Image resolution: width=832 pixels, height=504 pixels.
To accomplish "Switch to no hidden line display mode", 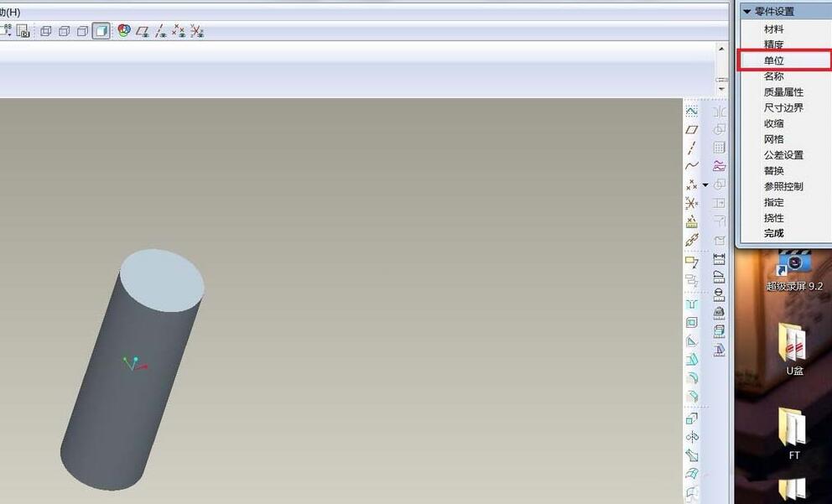I will (x=82, y=31).
